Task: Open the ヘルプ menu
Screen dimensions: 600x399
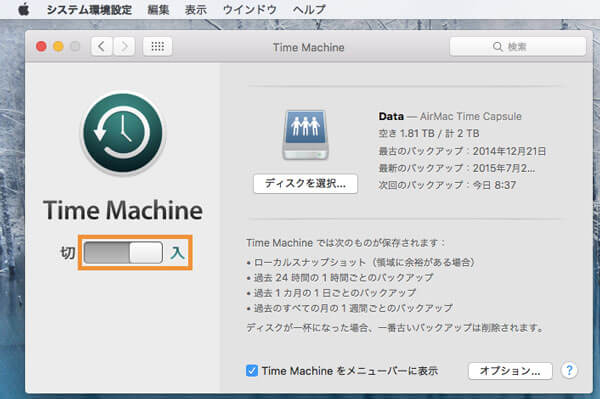Action: 309,10
